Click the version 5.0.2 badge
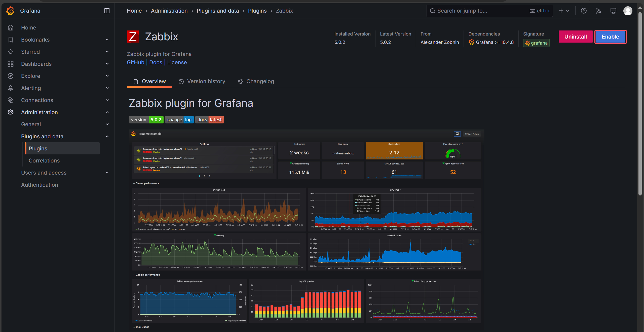The image size is (644, 332). (x=146, y=120)
